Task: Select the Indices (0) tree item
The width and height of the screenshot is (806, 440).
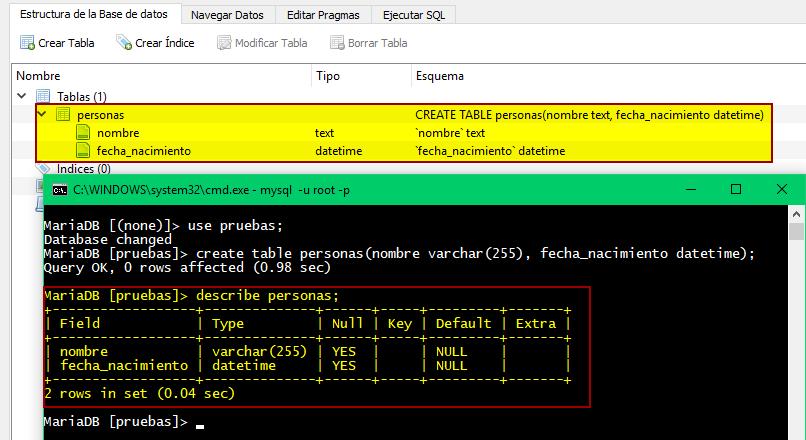Action: [x=83, y=169]
